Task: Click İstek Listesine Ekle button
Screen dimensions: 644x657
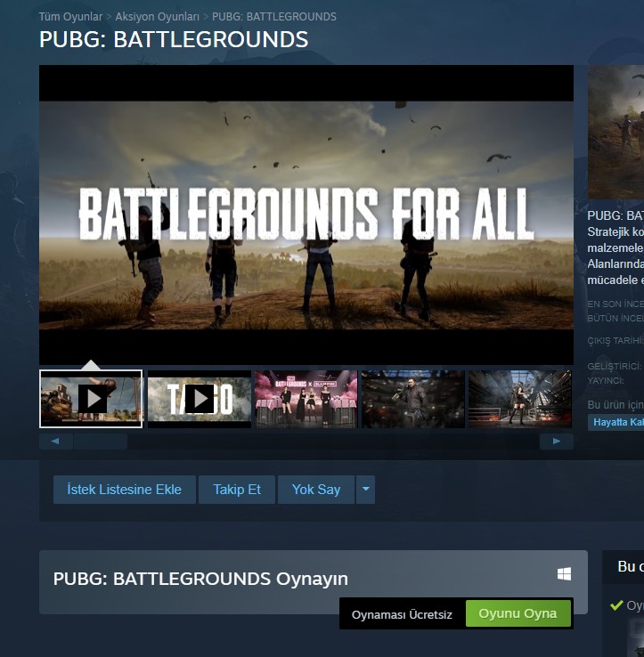Action: pos(124,490)
